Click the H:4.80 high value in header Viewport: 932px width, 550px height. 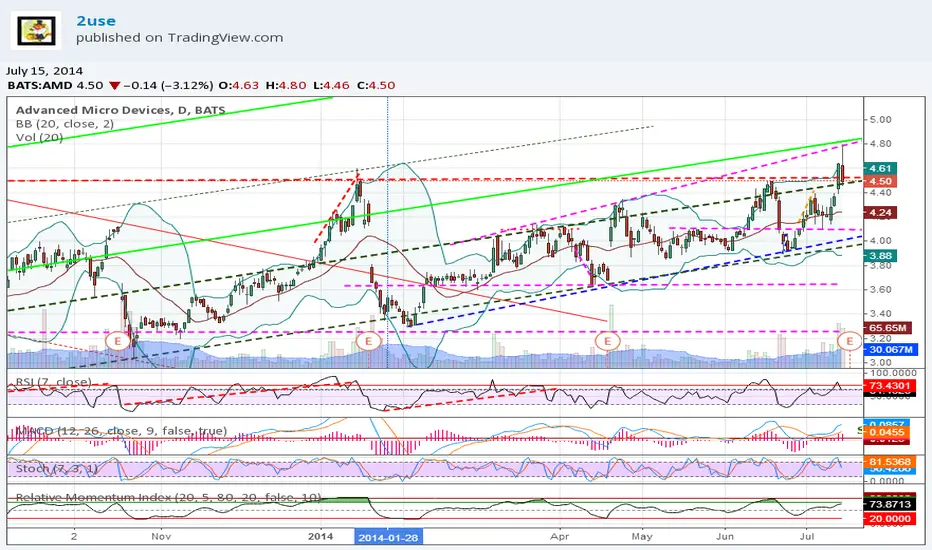(x=286, y=85)
